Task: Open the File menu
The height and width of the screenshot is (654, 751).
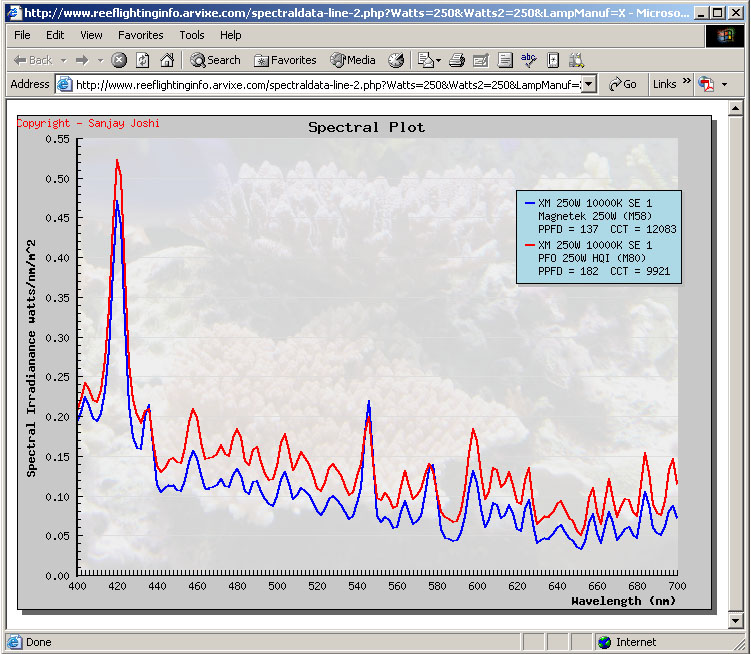Action: (22, 35)
